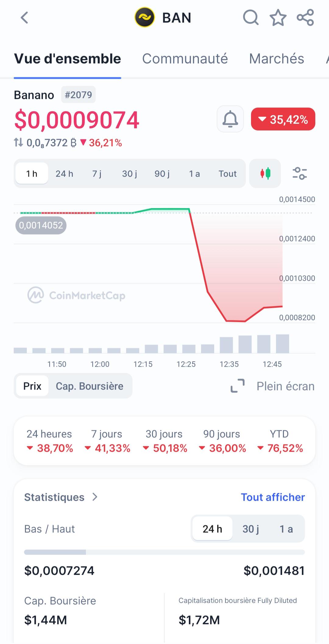Select 30 j in Bas / Haut range
The width and height of the screenshot is (329, 644).
(250, 529)
